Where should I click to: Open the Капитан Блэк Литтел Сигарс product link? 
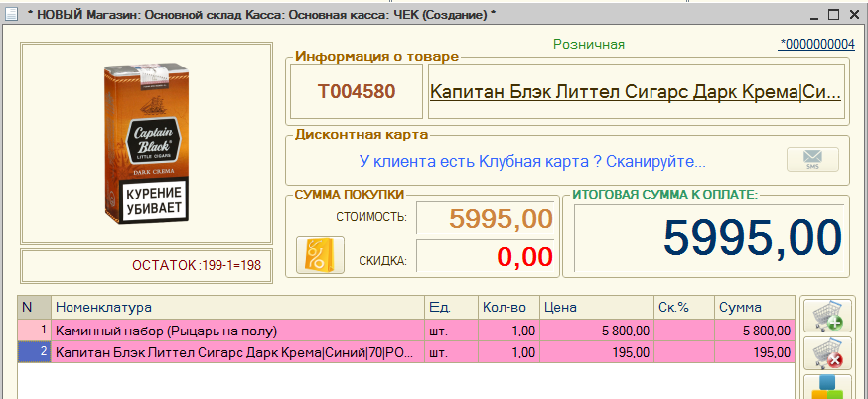[636, 92]
